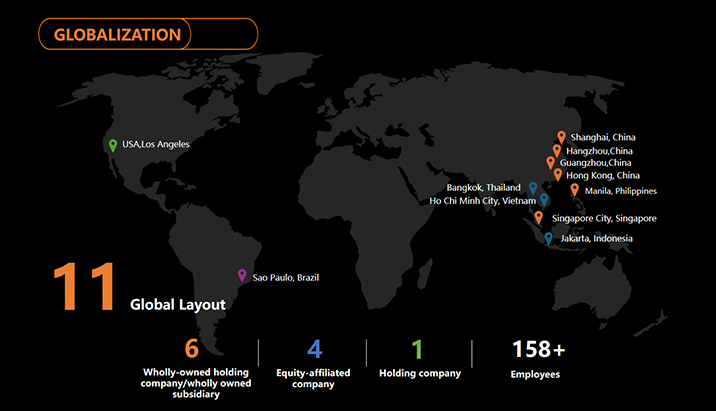Select the 'Ho Chi Minh City, Vietnam' label
This screenshot has width=716, height=411.
pos(483,200)
